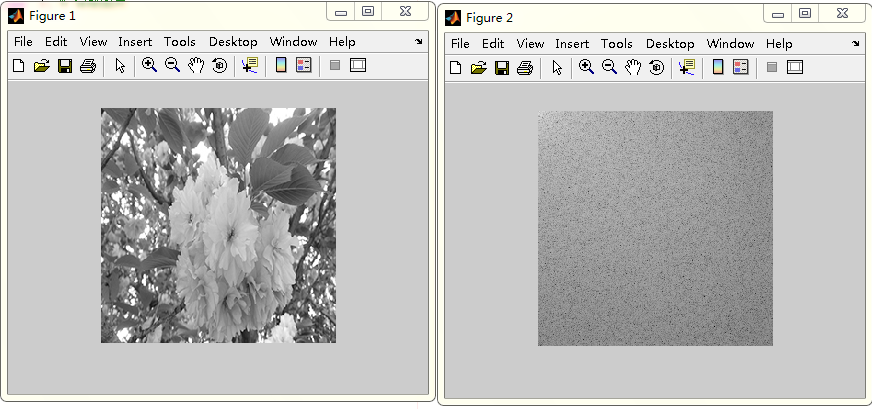Select Data Cursor tool in Figure 1
Screen dimensions: 872x409
click(x=250, y=66)
